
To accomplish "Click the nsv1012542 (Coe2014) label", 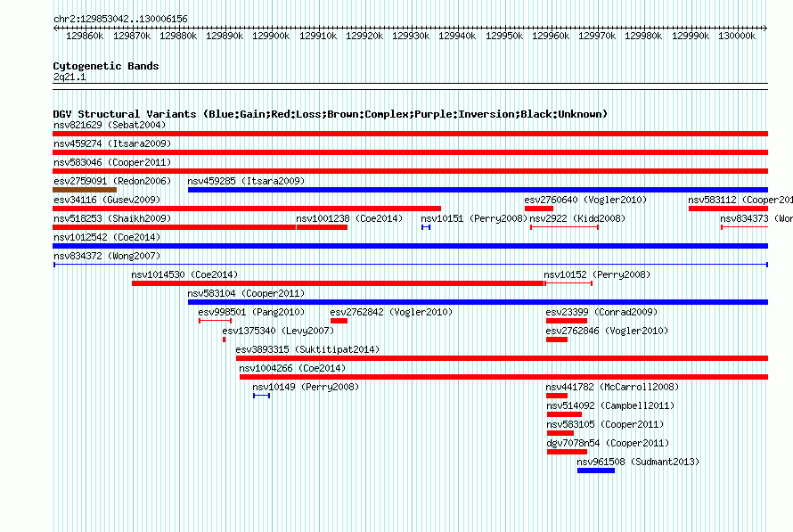I will tap(107, 237).
